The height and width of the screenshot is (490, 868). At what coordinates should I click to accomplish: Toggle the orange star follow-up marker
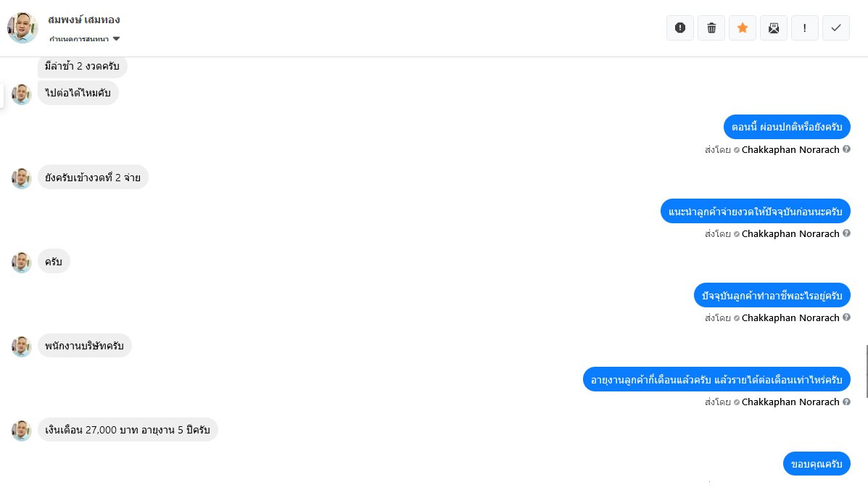(743, 28)
